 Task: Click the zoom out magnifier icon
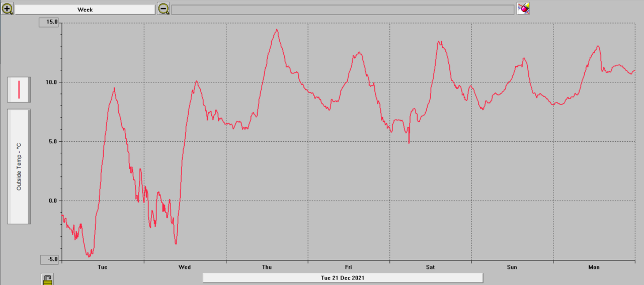point(164,9)
